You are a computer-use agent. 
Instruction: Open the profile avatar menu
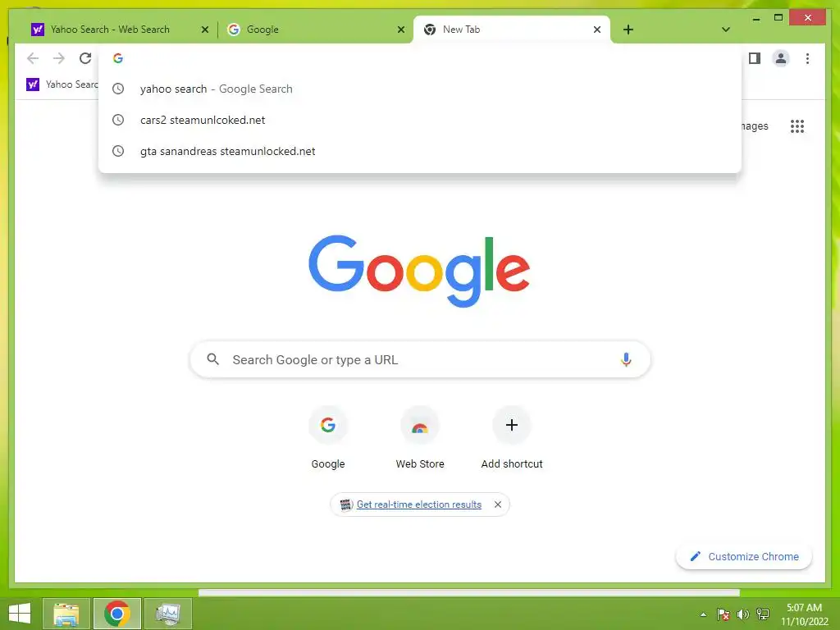point(781,58)
